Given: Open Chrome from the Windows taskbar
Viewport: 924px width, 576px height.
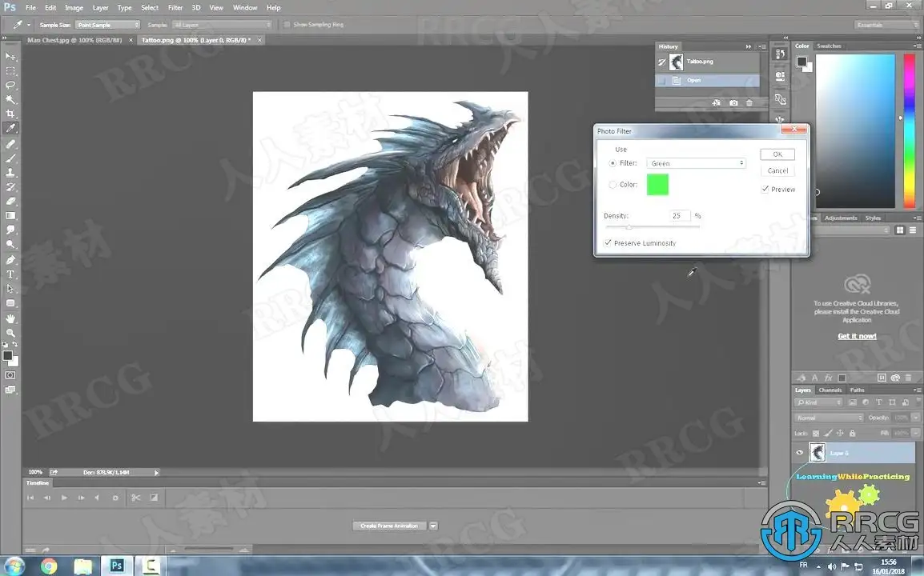Looking at the screenshot, I should pos(49,566).
